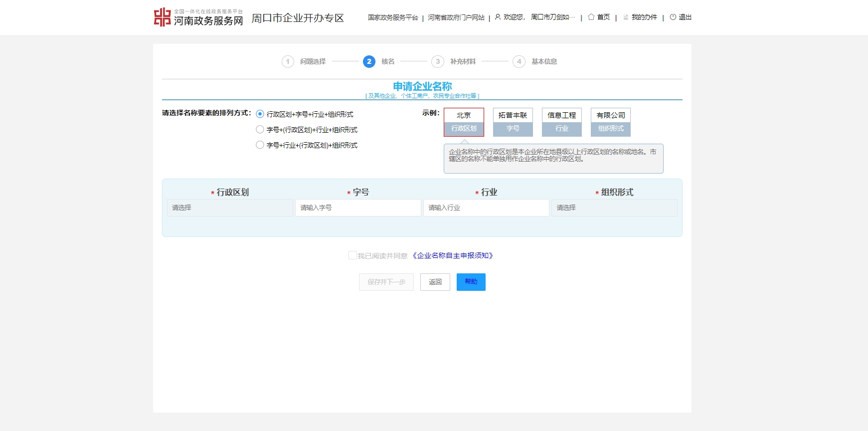Click the document icon next to 我的办件
Screen dimensions: 868x431
tap(626, 17)
